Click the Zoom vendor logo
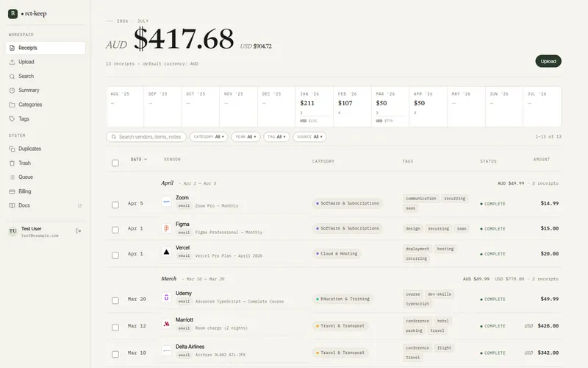Viewport: 588px width, 368px height. pos(167,202)
